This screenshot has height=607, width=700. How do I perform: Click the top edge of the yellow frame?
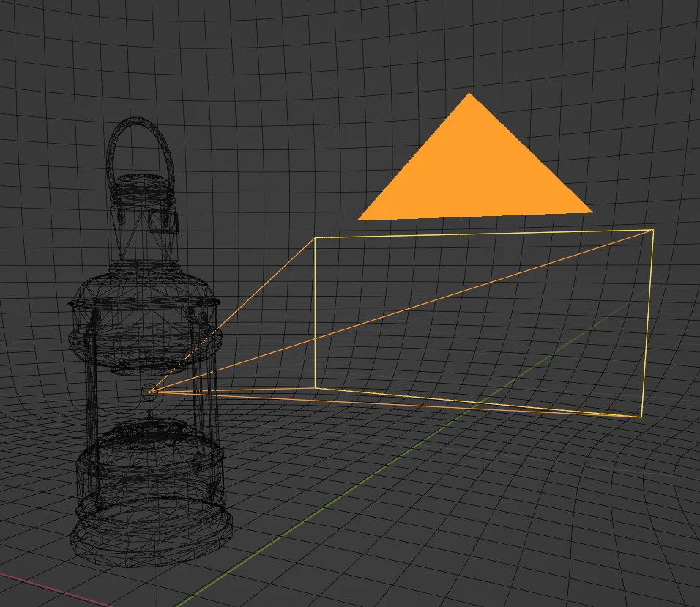pyautogui.click(x=483, y=234)
